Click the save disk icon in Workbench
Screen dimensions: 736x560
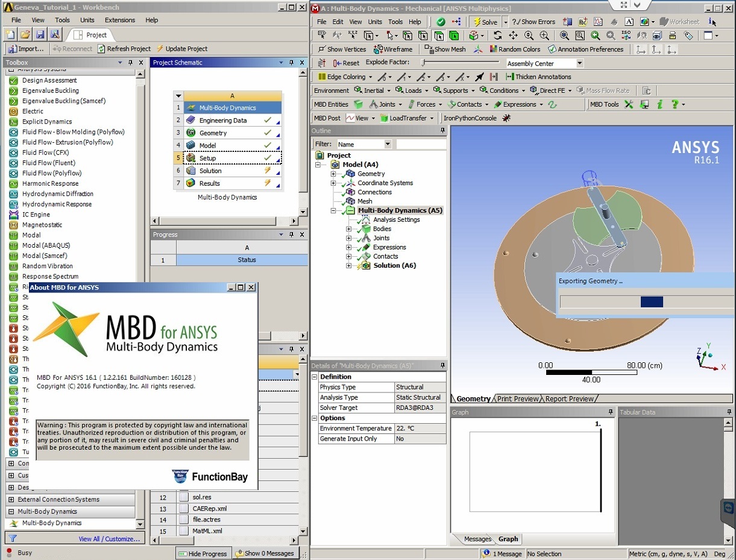coord(40,34)
